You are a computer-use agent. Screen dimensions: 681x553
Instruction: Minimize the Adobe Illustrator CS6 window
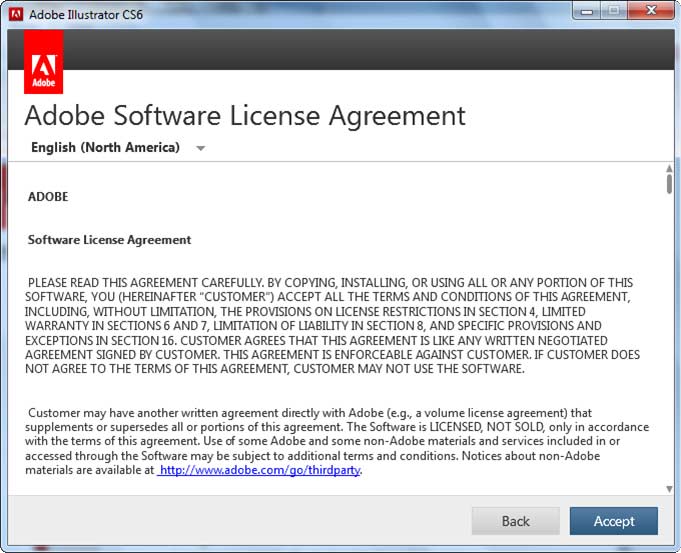point(587,10)
